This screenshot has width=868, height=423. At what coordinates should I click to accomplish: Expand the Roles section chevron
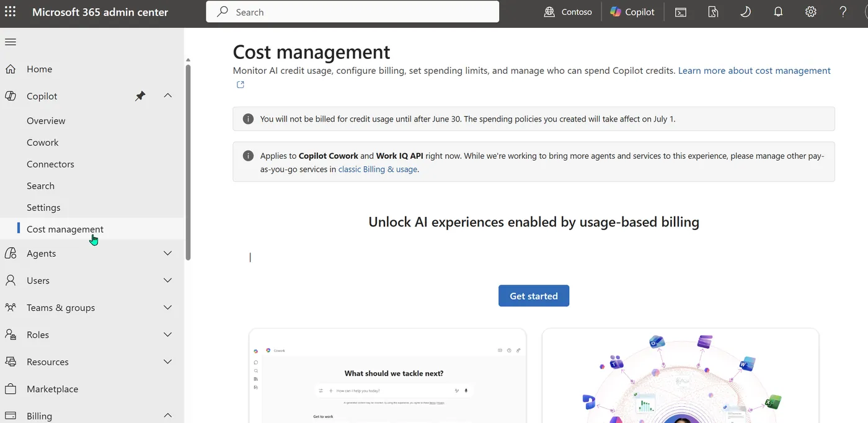pos(167,334)
